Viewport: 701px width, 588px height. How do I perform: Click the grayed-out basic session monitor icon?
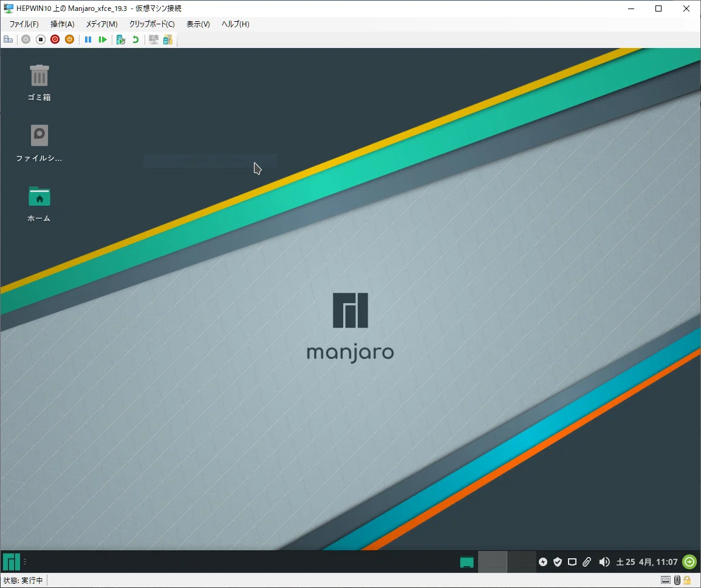point(154,39)
